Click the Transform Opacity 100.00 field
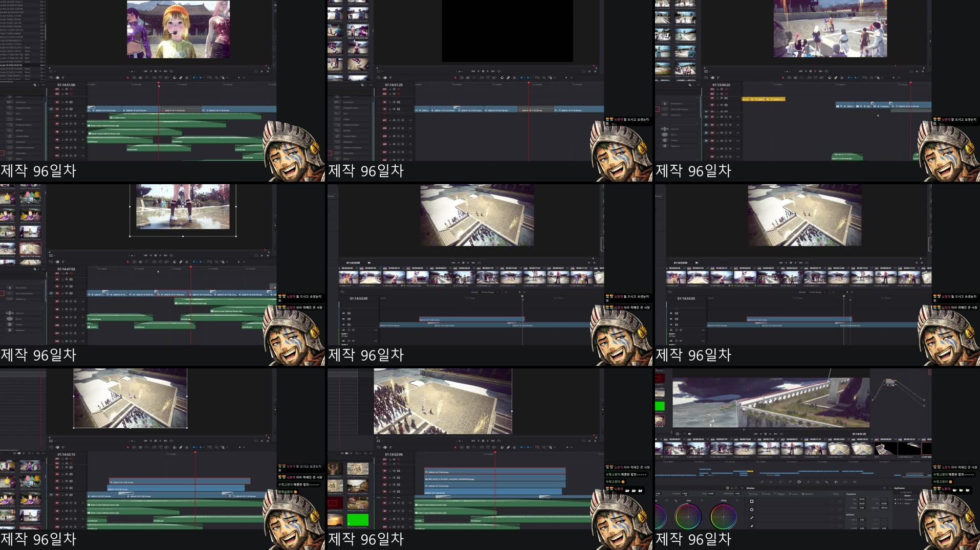 884,508
